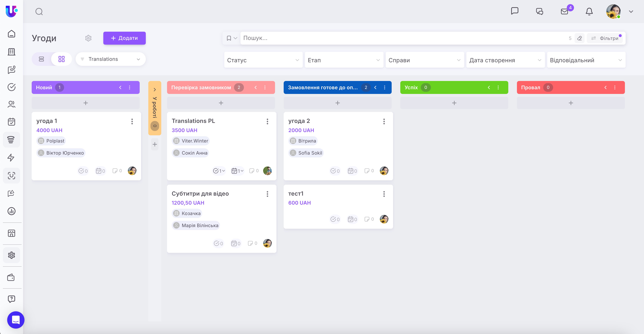Switch to kanban grid view toggle

point(62,59)
